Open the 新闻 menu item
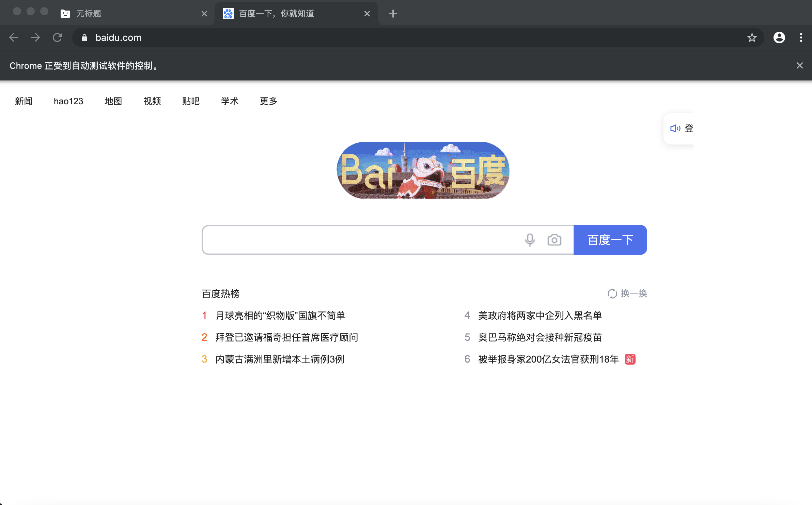This screenshot has width=812, height=505. (23, 101)
